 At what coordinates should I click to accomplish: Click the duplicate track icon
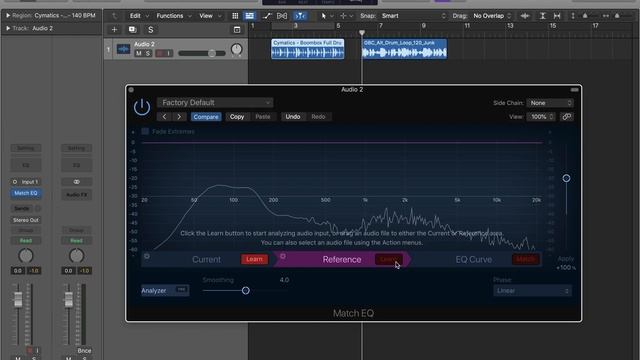132,29
